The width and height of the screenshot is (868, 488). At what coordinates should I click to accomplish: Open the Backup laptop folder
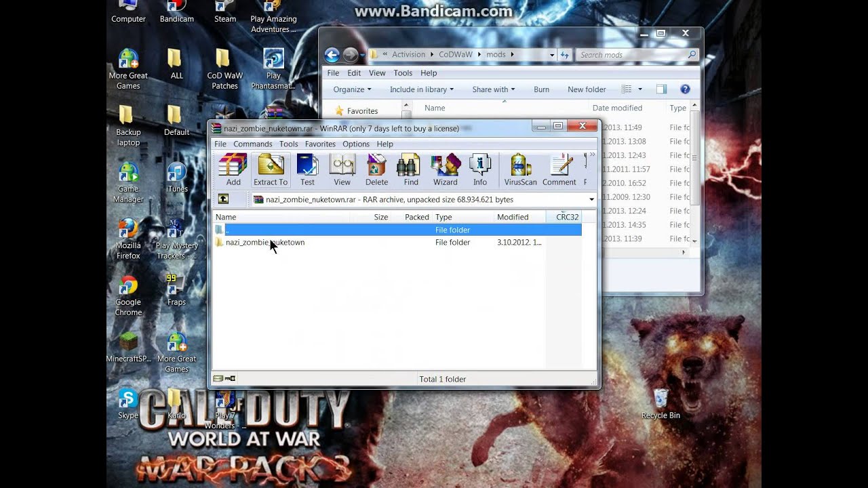(128, 126)
